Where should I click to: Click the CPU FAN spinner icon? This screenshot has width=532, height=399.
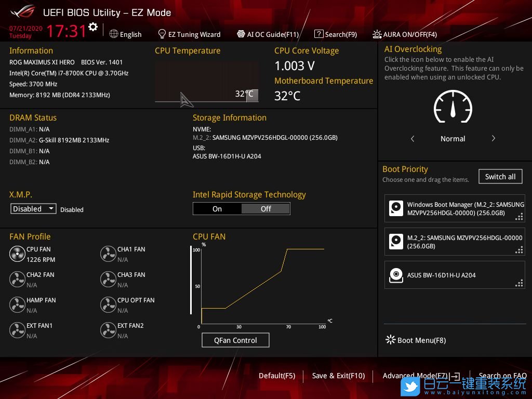click(17, 254)
